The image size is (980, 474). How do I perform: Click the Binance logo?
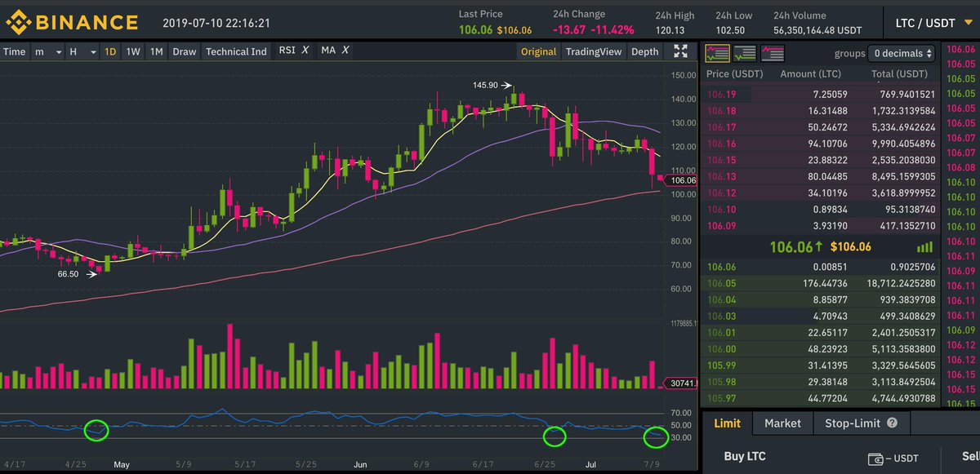click(73, 21)
